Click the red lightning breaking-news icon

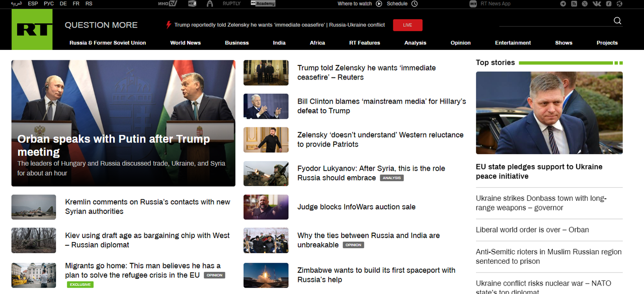pyautogui.click(x=169, y=25)
